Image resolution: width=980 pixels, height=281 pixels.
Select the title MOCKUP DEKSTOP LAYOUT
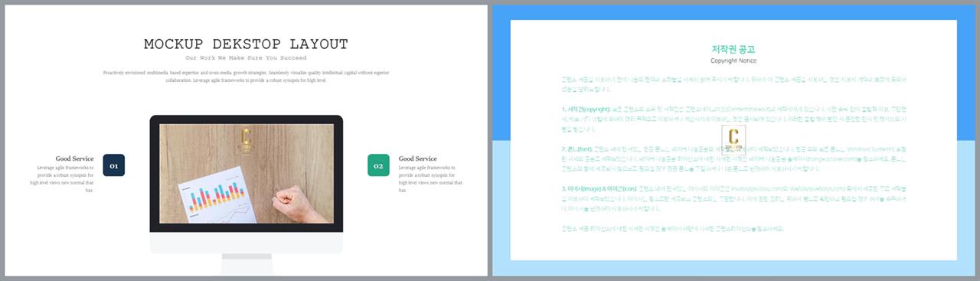246,44
